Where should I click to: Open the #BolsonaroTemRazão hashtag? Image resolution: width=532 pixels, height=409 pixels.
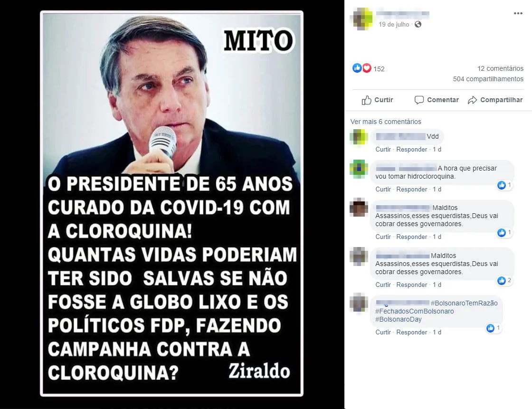click(x=464, y=303)
